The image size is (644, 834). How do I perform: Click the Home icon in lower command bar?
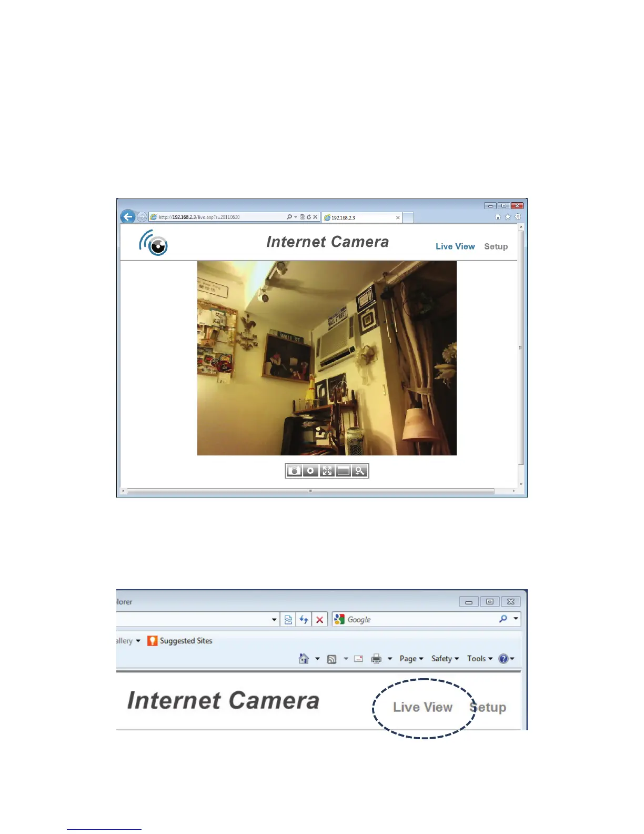coord(304,659)
